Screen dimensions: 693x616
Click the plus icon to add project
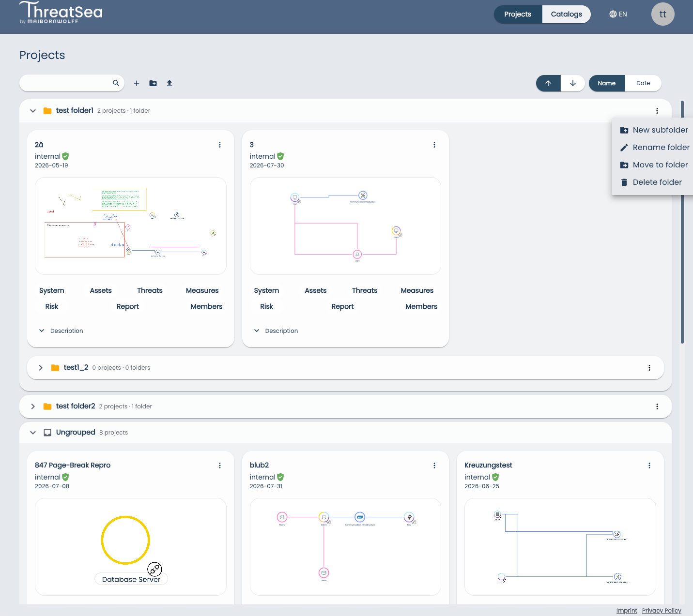137,83
